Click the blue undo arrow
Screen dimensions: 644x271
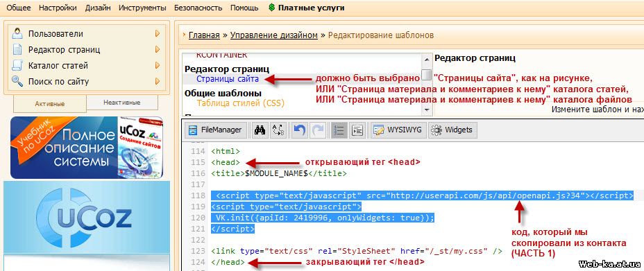[x=299, y=130]
